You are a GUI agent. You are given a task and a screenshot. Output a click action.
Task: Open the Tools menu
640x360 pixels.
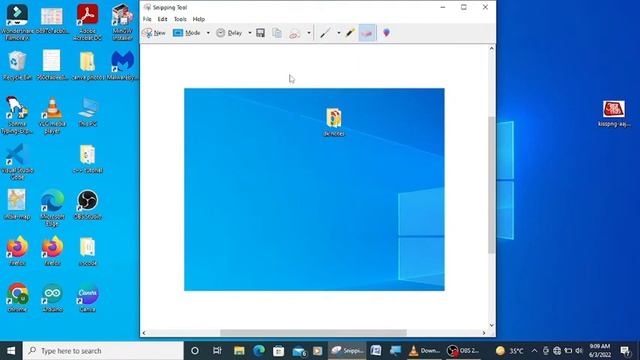(x=180, y=19)
